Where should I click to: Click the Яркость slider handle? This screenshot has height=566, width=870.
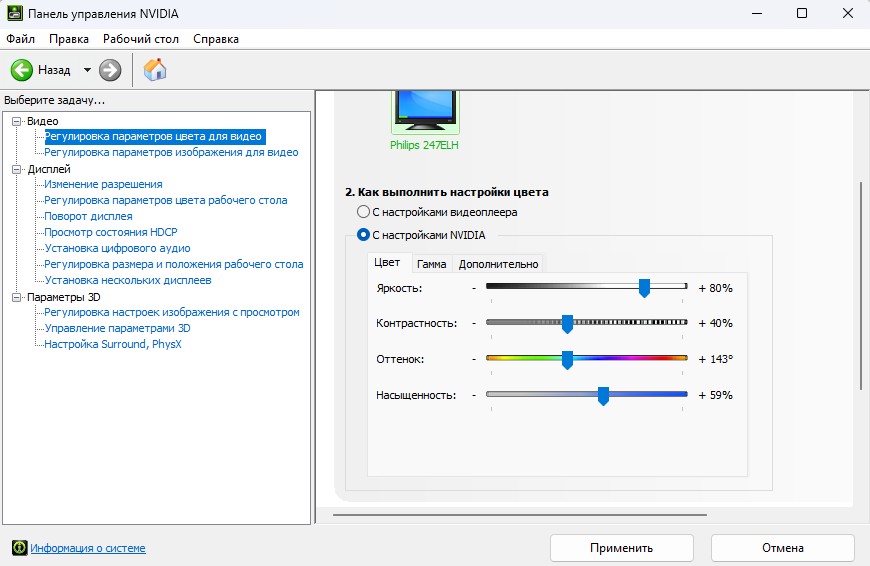pos(644,288)
